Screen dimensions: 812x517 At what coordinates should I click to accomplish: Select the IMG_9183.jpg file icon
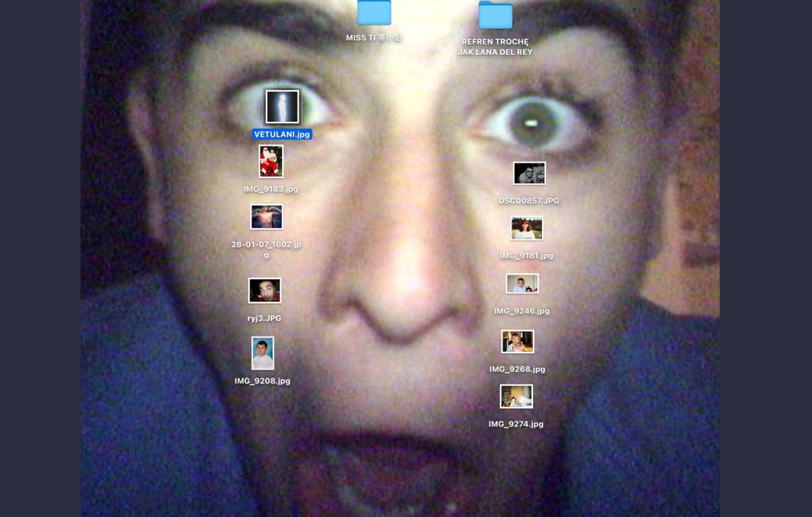coord(271,161)
